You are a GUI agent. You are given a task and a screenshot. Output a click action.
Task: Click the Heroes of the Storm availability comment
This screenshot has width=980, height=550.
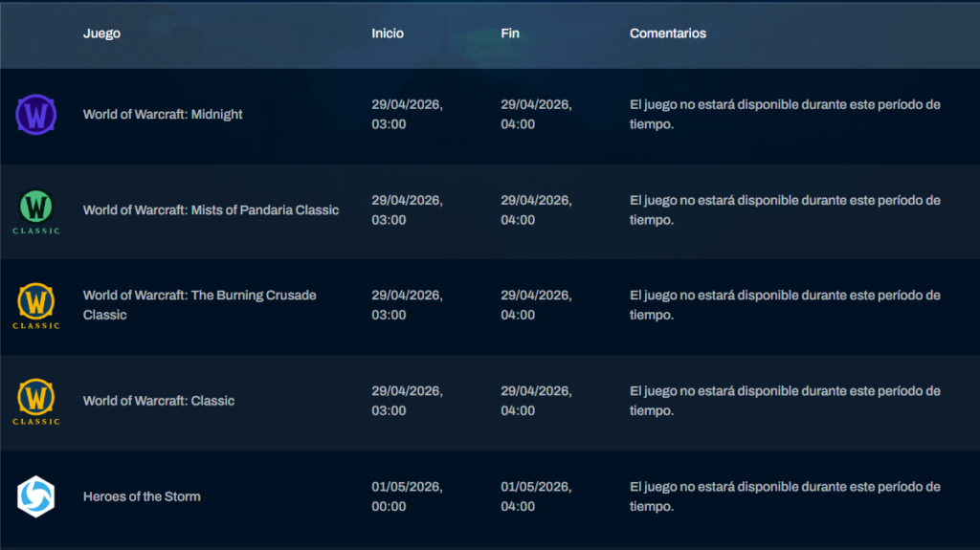click(785, 496)
